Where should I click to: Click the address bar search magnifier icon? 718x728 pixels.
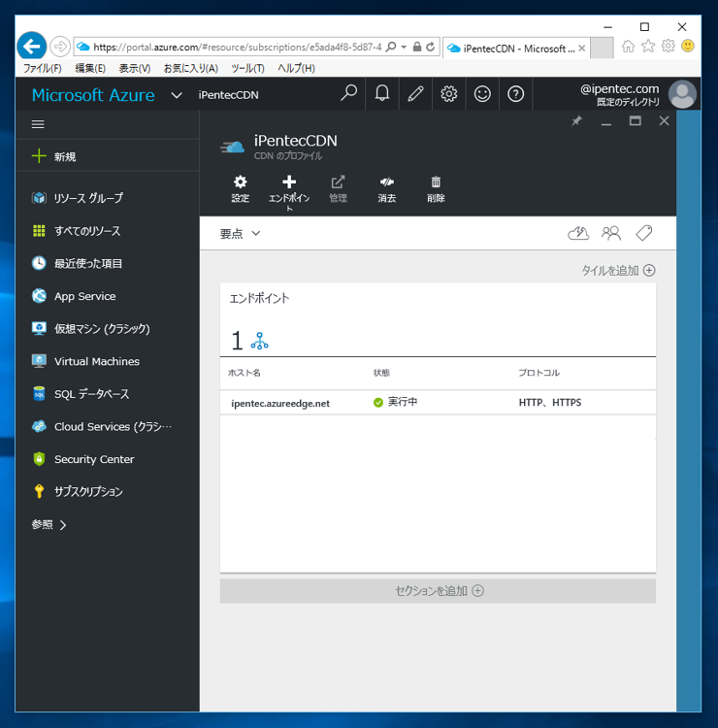[391, 47]
